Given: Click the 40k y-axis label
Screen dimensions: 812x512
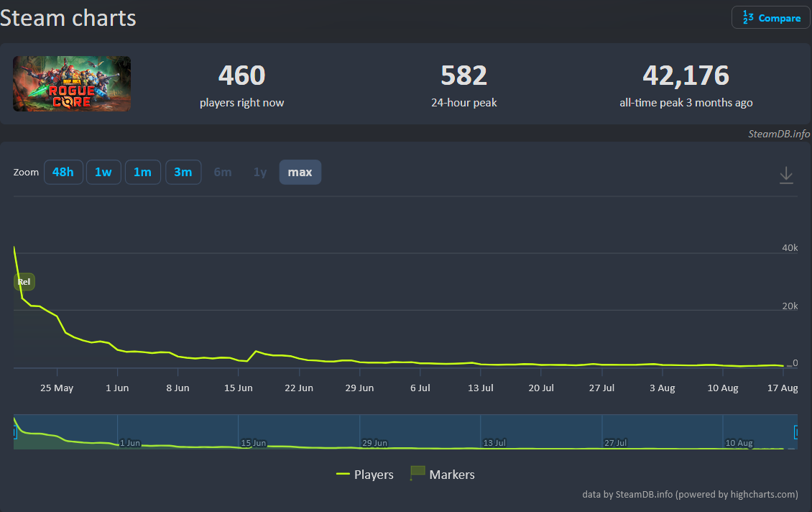Looking at the screenshot, I should click(790, 247).
